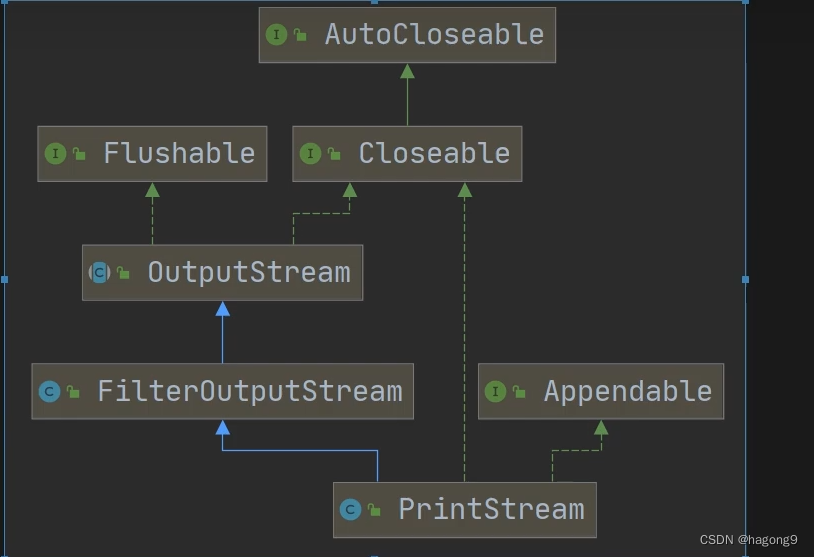Select the OutputStream class label

point(249,272)
